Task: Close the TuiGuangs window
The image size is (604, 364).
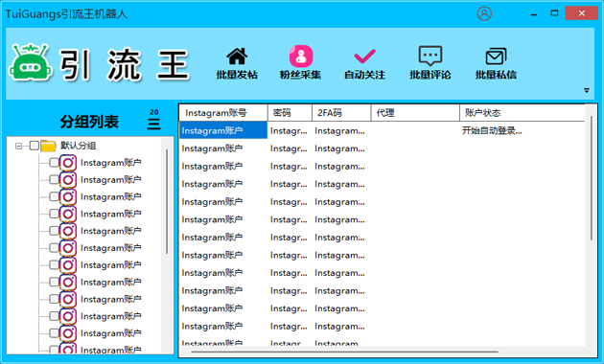Action: (x=582, y=13)
